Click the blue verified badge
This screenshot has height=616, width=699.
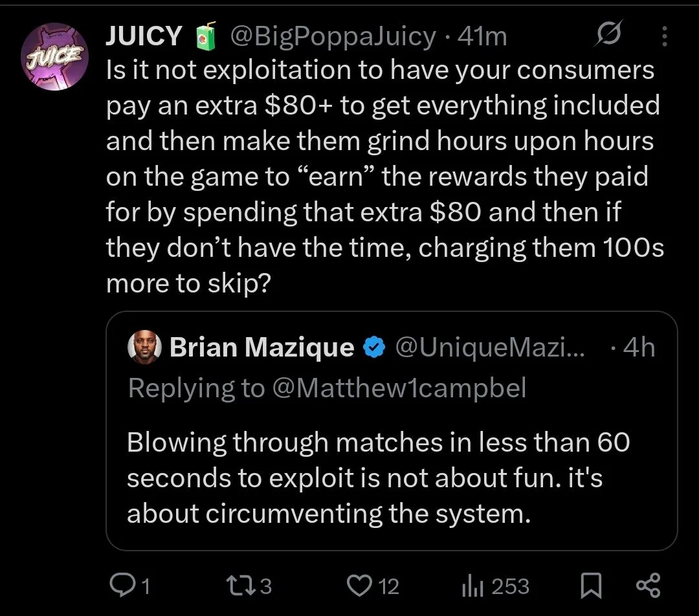click(x=374, y=347)
